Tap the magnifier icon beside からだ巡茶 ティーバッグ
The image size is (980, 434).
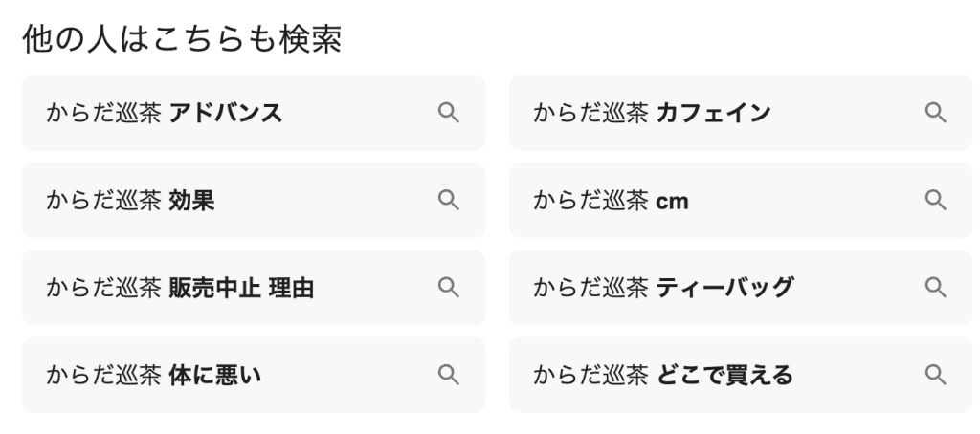[935, 287]
